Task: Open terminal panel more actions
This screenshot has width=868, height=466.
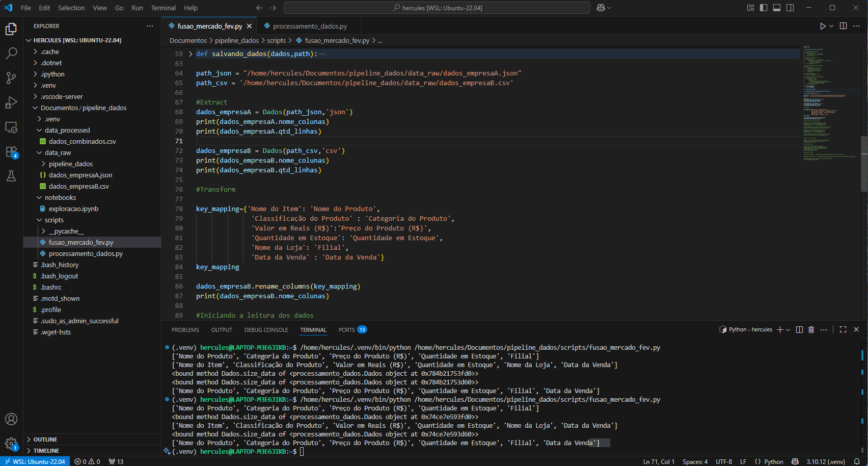Action: pos(824,330)
